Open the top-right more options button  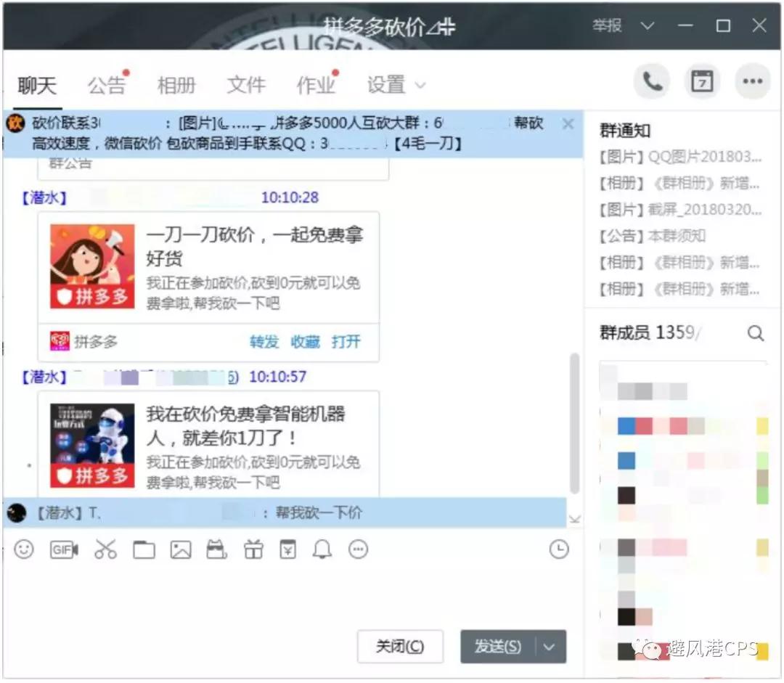tap(752, 81)
